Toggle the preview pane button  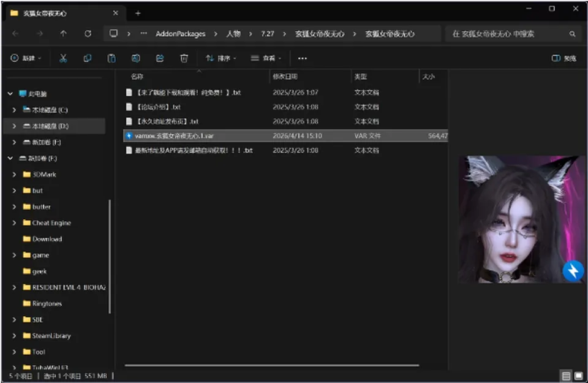(563, 58)
